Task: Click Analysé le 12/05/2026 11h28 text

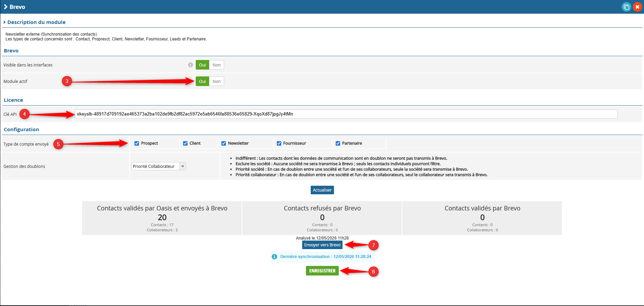Action: (x=322, y=238)
